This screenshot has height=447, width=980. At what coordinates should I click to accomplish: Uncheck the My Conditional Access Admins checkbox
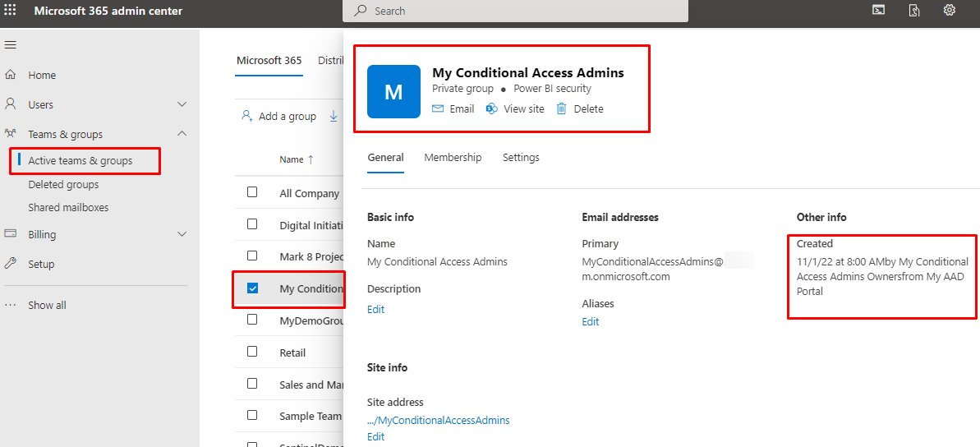click(x=252, y=288)
